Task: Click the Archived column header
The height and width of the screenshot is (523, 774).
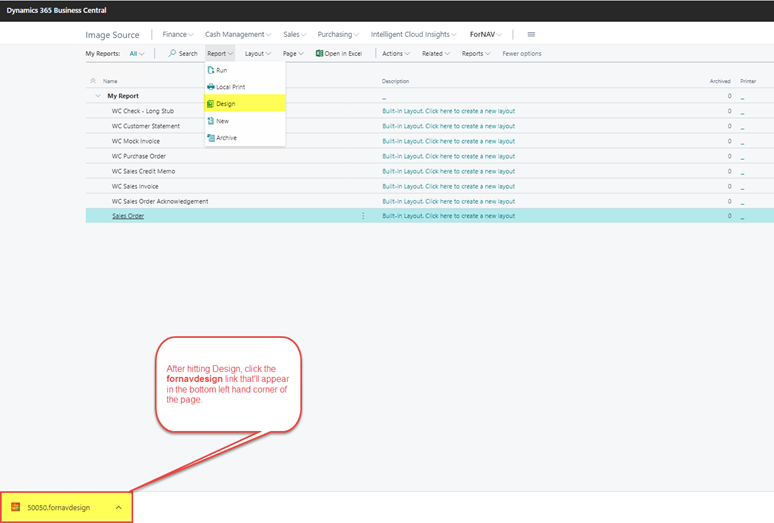Action: click(x=720, y=81)
